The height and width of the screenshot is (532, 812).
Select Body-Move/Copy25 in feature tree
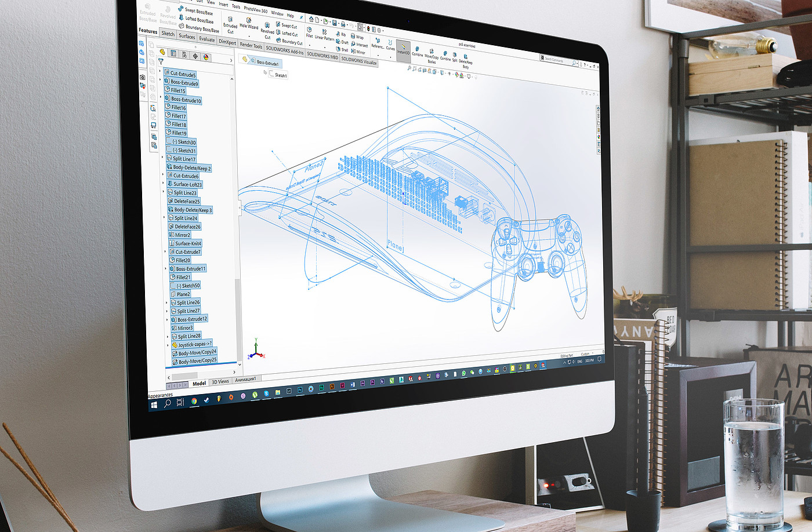(x=195, y=361)
